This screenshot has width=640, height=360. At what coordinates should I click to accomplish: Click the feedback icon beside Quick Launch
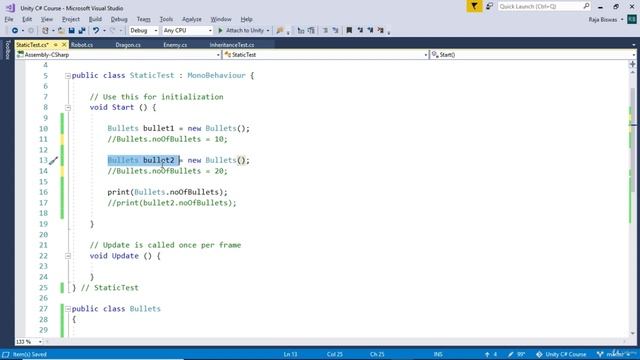point(489,6)
